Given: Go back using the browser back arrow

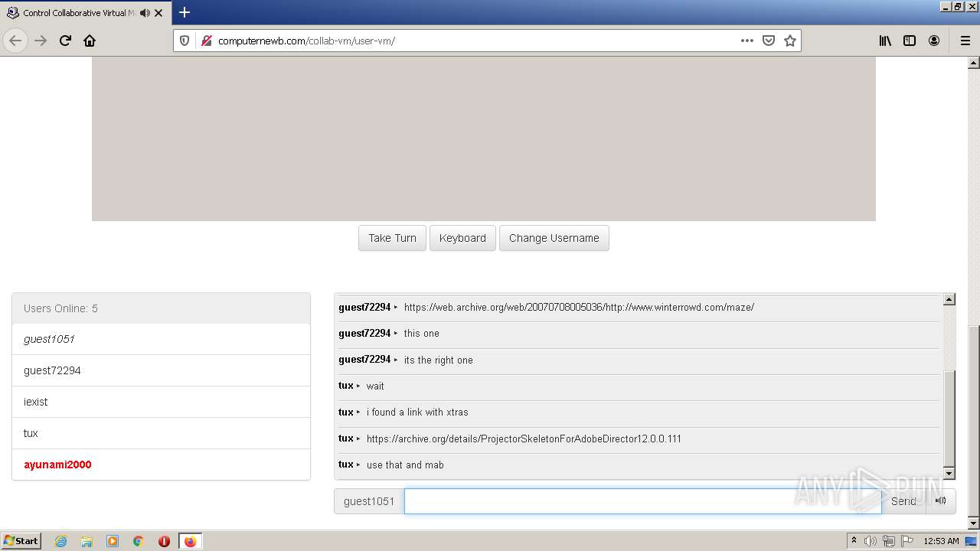Looking at the screenshot, I should (x=15, y=41).
